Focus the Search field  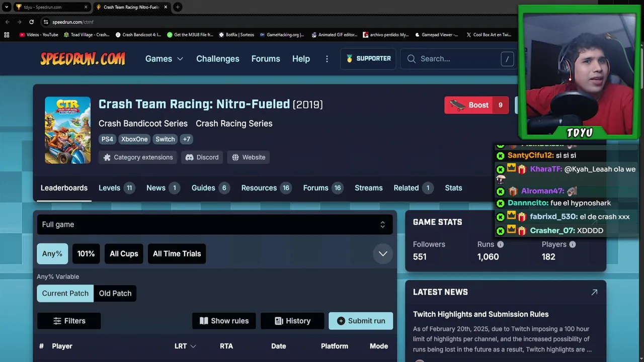pos(458,59)
